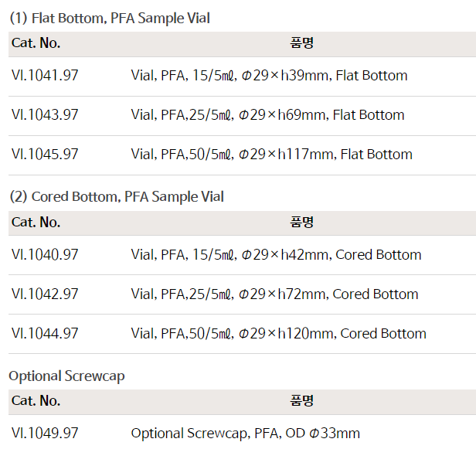
Task: Select catalog number VI.1040.97
Action: point(45,255)
